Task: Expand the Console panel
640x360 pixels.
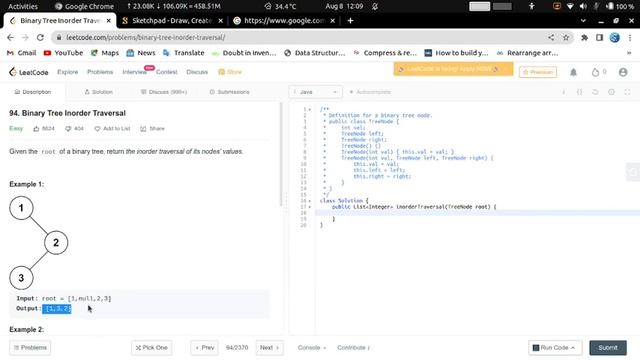Action: coord(312,348)
